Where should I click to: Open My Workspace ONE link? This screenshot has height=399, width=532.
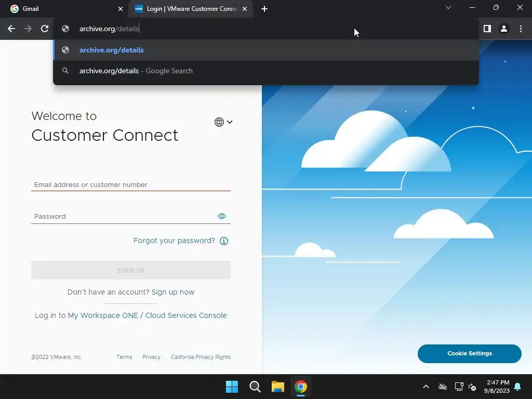point(103,315)
